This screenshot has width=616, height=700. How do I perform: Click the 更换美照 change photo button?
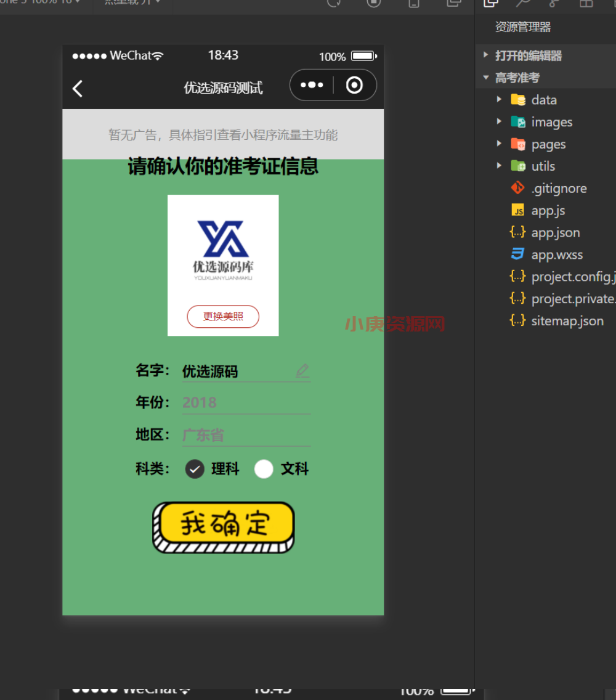point(223,315)
